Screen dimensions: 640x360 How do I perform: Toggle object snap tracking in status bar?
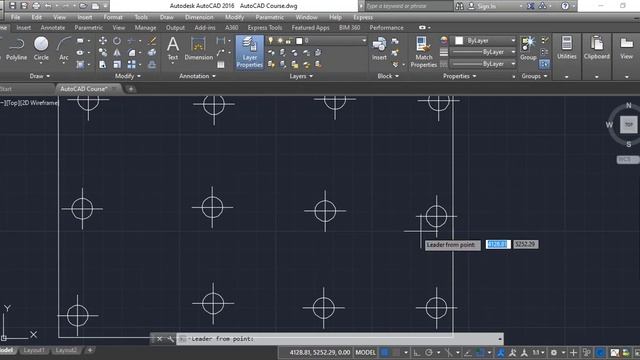468,352
